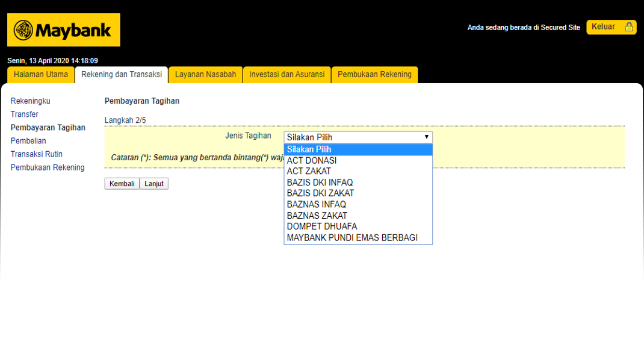Go to the Investasi dan Asuransi tab
Image resolution: width=644 pixels, height=353 pixels.
tap(286, 75)
